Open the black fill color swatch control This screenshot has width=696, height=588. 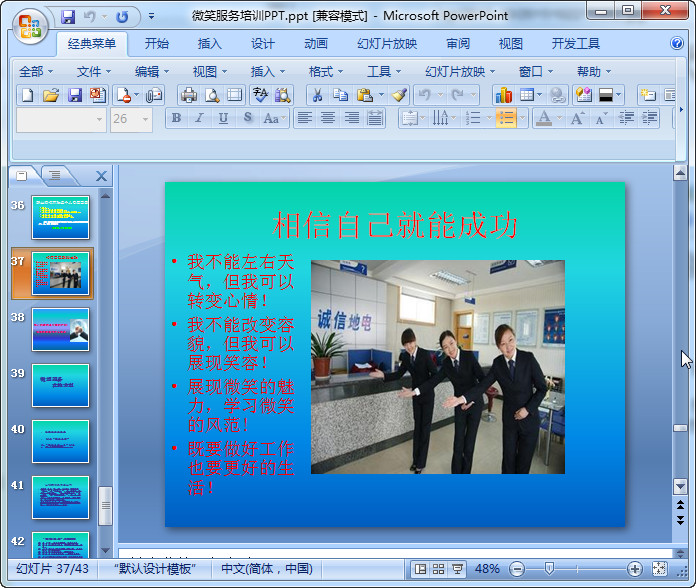click(x=606, y=95)
